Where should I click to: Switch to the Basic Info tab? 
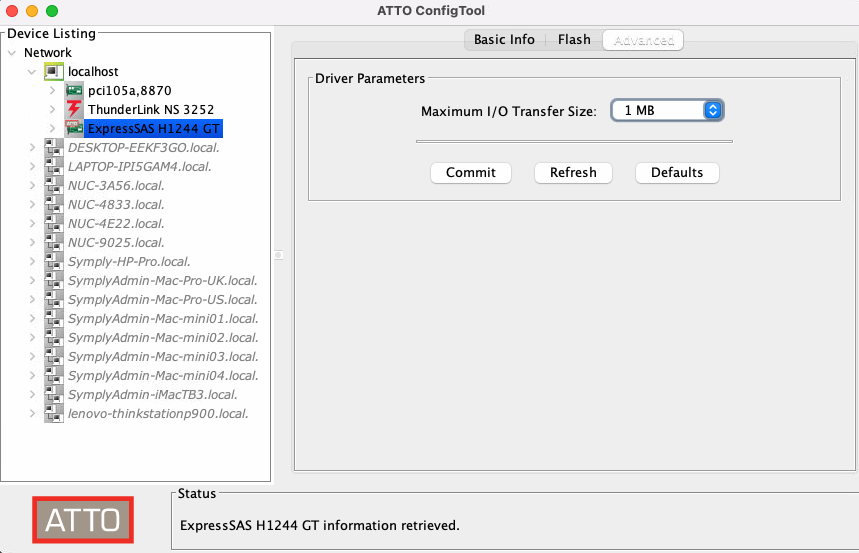(504, 39)
